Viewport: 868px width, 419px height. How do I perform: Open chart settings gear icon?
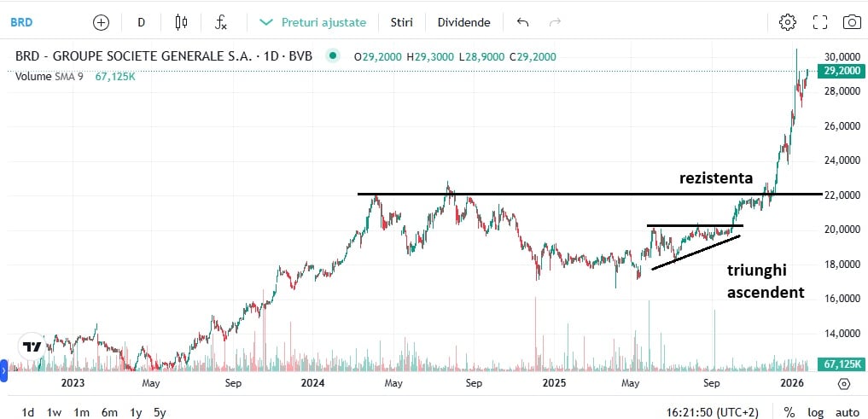[x=787, y=22]
